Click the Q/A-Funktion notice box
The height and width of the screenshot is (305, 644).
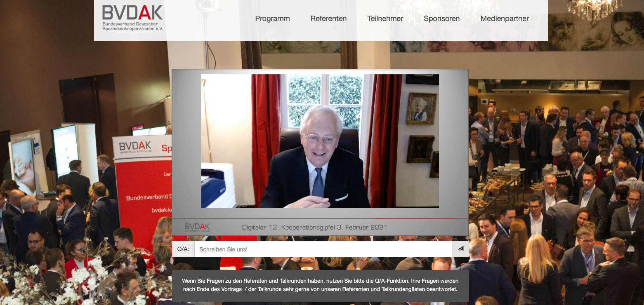click(x=320, y=286)
